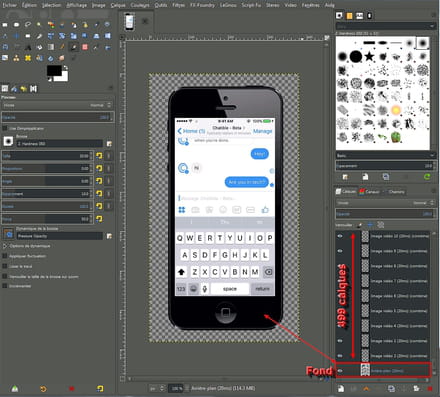Image resolution: width=440 pixels, height=397 pixels.
Task: Select the Paths tool
Action: [85, 25]
